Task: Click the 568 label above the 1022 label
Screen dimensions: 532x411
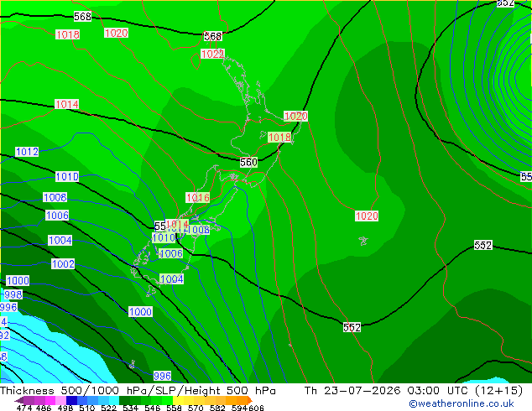Action: pyautogui.click(x=213, y=36)
